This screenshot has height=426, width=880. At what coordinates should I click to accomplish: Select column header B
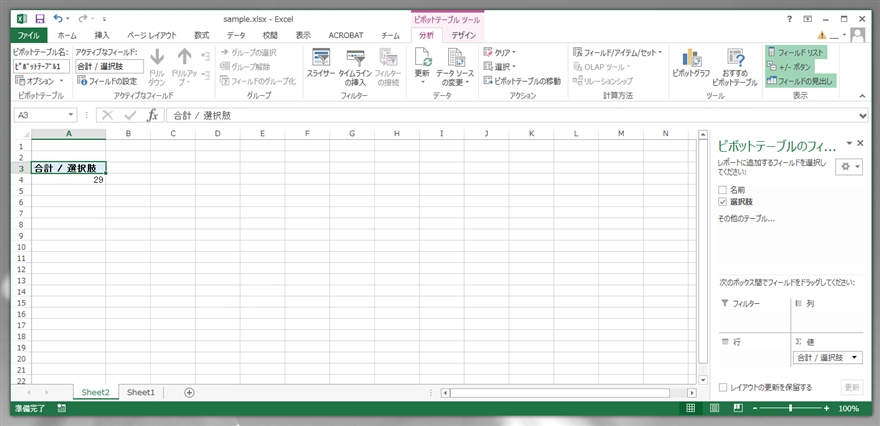click(128, 134)
